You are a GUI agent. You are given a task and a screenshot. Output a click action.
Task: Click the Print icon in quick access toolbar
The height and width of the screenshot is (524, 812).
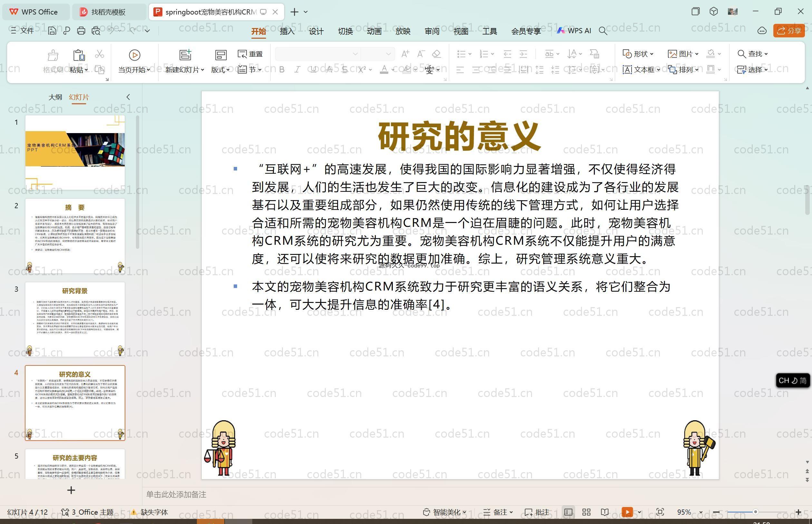[81, 31]
